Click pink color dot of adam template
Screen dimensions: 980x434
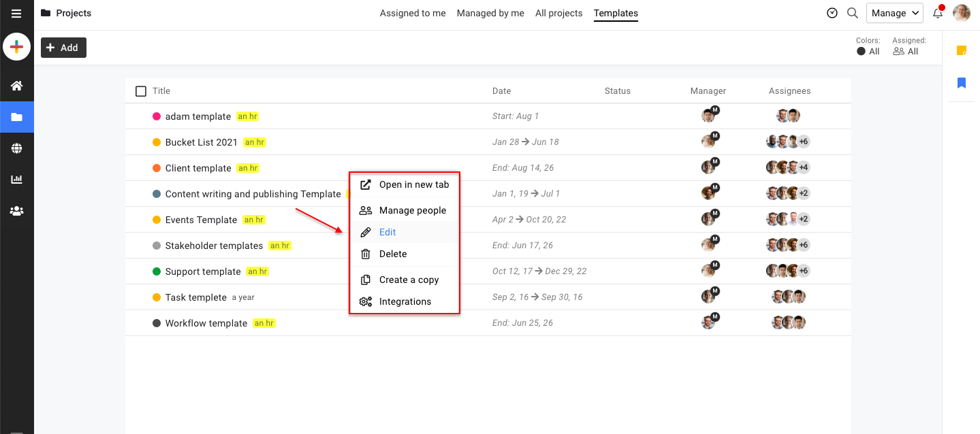pyautogui.click(x=157, y=116)
